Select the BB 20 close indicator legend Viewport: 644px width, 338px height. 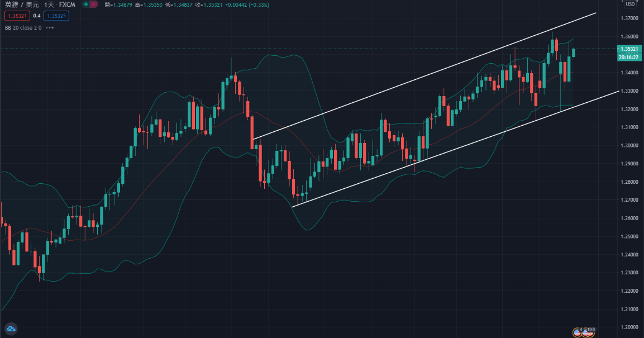23,27
